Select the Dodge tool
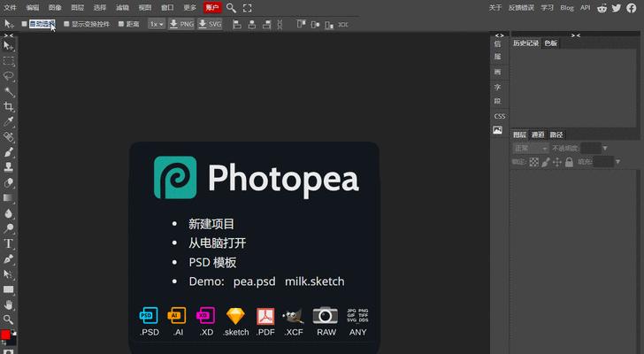Screen dimensions: 644x354 click(9, 228)
